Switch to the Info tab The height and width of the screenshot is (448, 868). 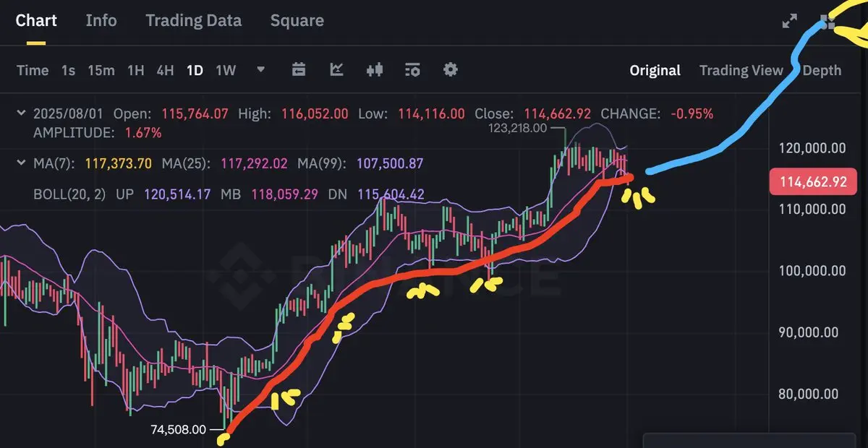click(x=101, y=20)
